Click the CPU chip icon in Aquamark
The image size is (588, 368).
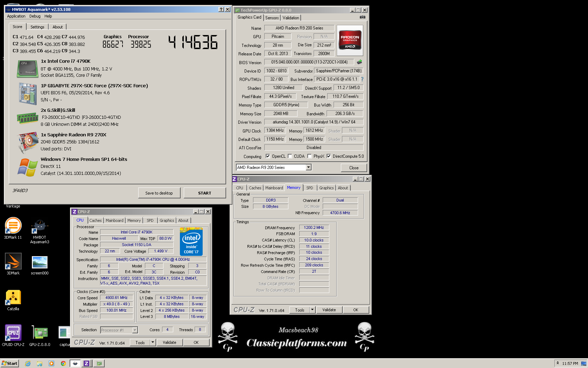click(28, 69)
